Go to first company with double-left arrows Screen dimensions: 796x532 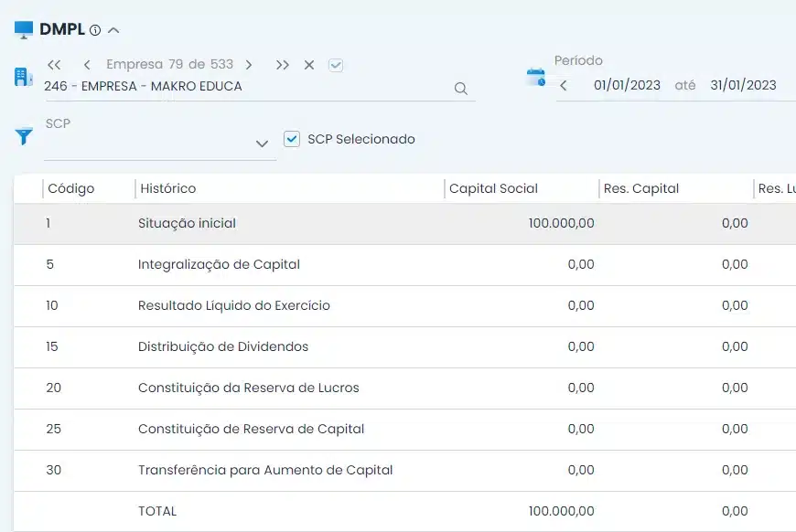(x=54, y=65)
